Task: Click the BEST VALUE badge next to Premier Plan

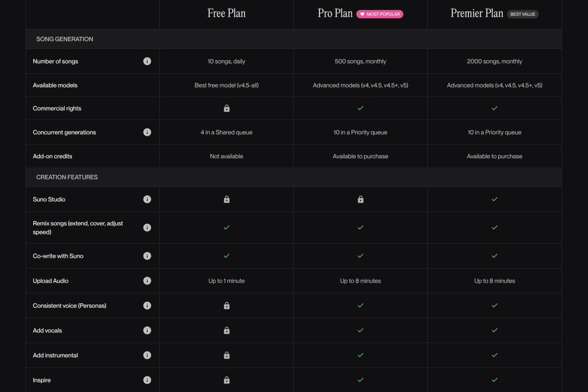Action: (522, 14)
